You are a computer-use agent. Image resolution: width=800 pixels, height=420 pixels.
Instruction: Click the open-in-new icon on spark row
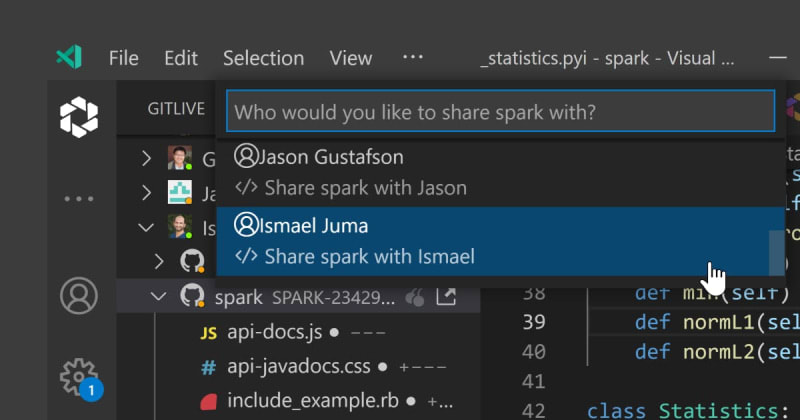[446, 297]
